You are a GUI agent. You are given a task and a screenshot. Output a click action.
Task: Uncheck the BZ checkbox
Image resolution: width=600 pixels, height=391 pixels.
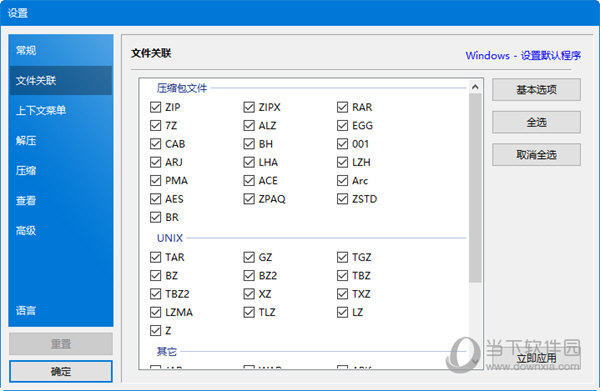[155, 275]
